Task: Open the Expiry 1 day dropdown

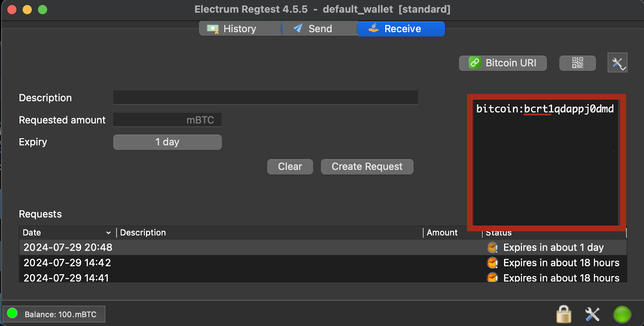Action: [167, 142]
